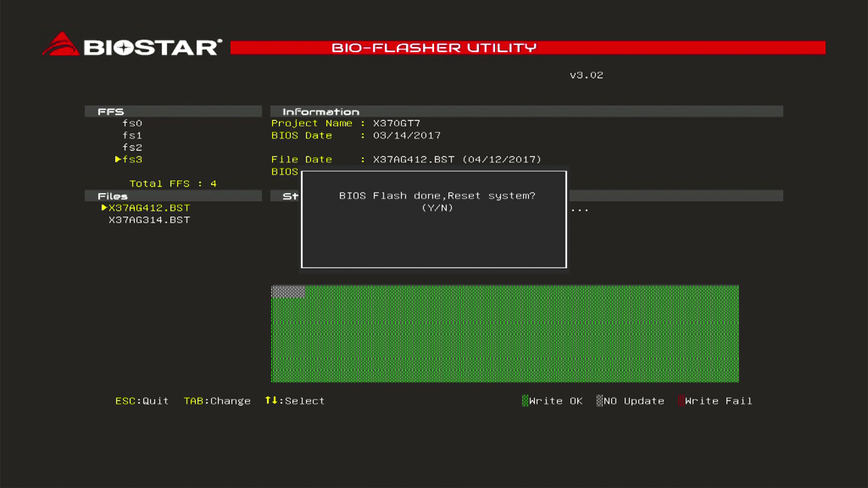Click the v3.02 version label

pos(587,75)
